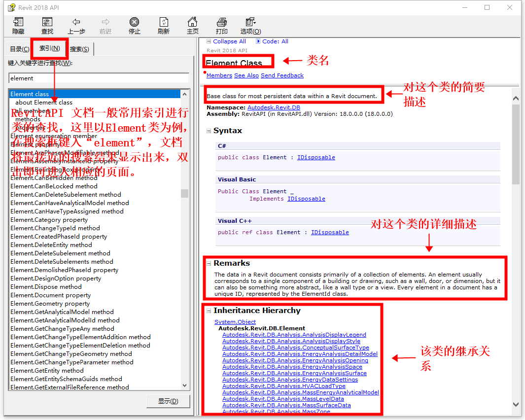525x420 pixels.
Task: Open AnalysisDisplayLegend class link
Action: (294, 335)
